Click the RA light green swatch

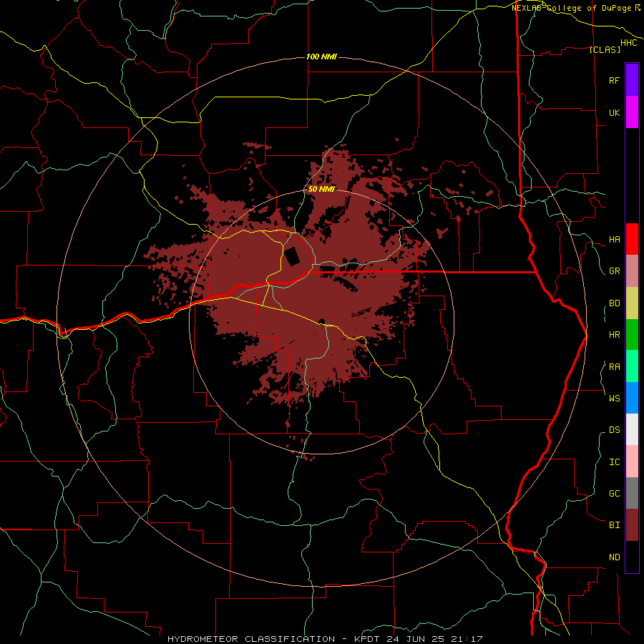click(x=632, y=366)
